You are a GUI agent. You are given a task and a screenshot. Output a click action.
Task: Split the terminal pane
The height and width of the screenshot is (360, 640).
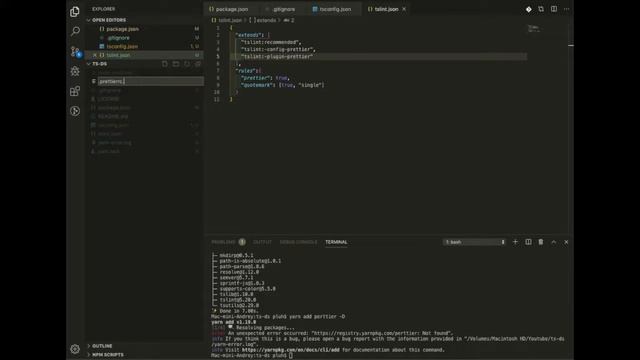pyautogui.click(x=528, y=242)
